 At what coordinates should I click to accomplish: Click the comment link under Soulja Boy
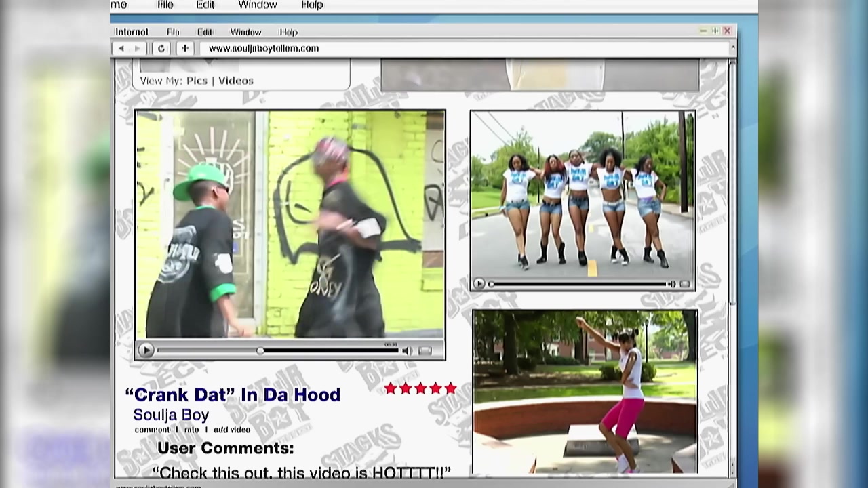152,430
